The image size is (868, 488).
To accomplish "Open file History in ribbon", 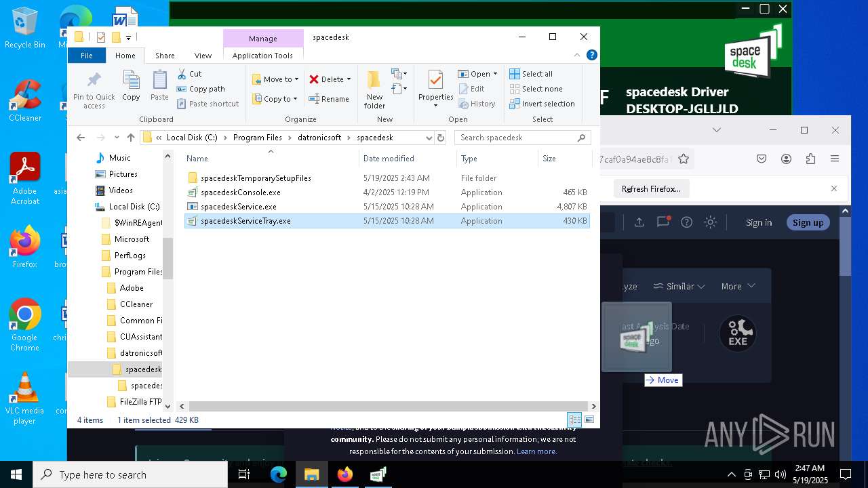I will pyautogui.click(x=477, y=104).
